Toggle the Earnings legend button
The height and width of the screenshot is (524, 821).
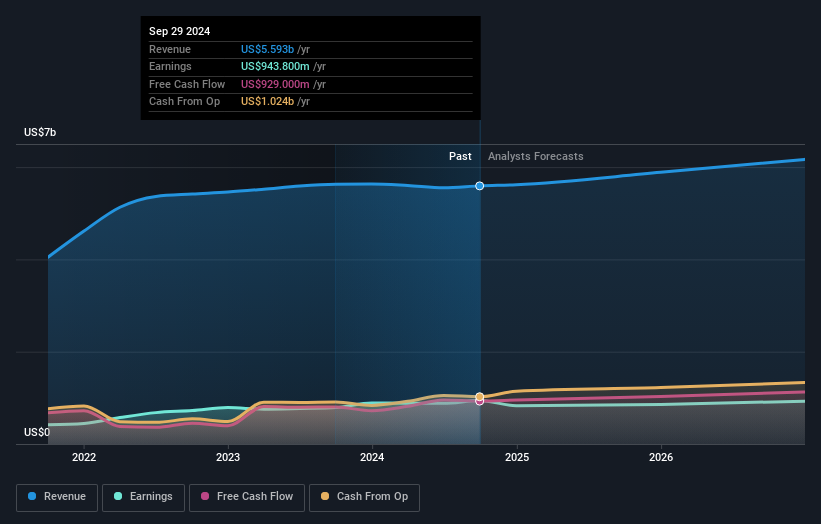[143, 497]
